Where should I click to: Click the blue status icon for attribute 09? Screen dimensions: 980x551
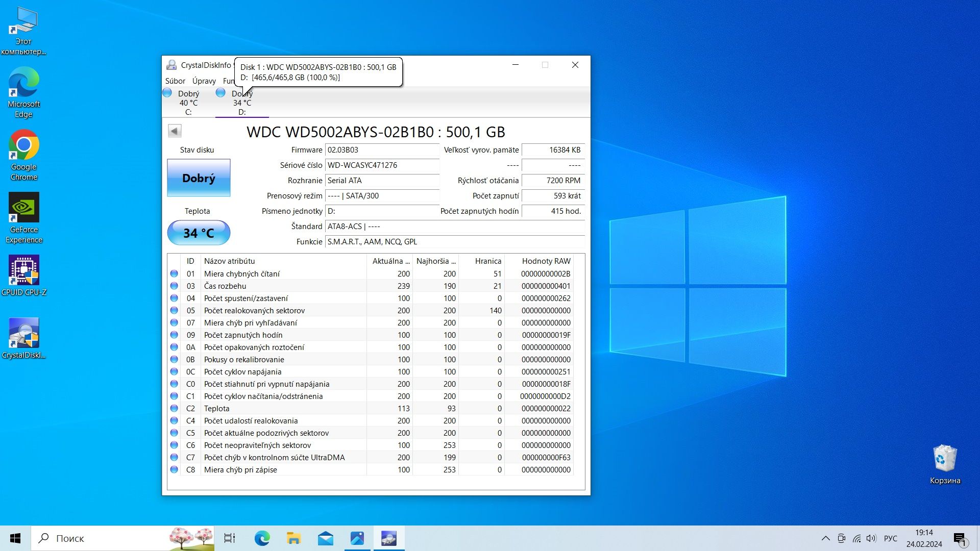174,335
